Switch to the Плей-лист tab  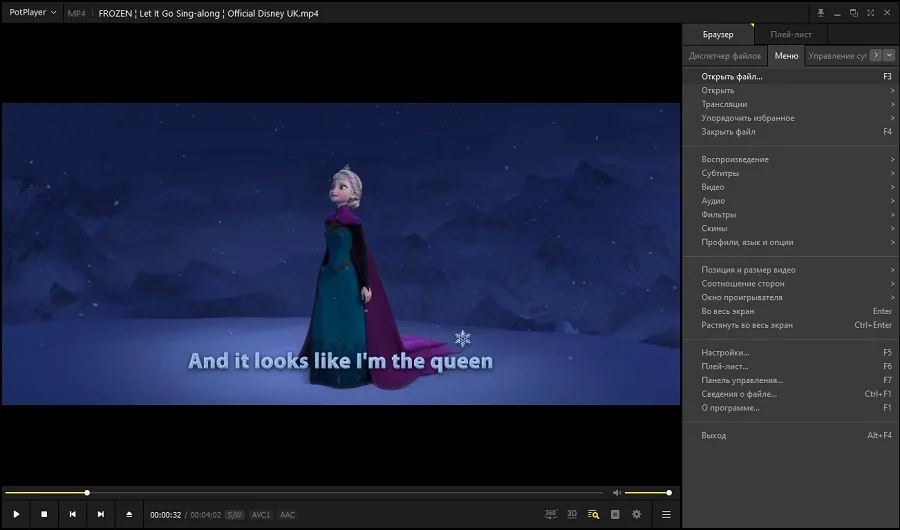791,34
